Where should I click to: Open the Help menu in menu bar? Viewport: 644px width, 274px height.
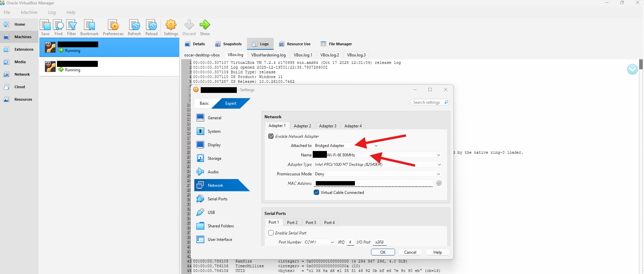tap(71, 12)
